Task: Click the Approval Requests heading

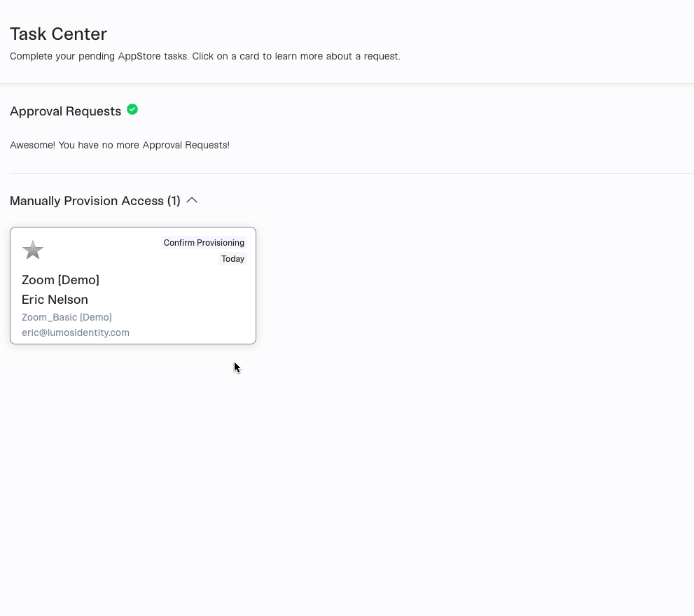Action: 66,111
